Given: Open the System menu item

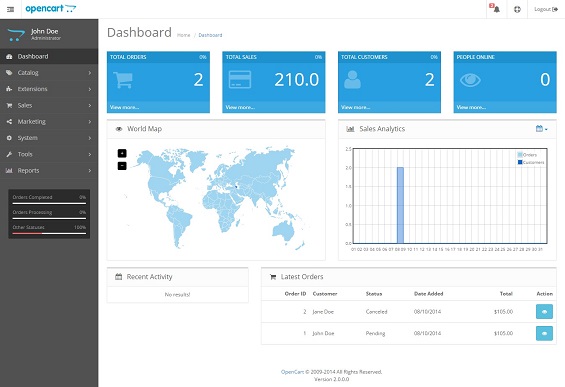Looking at the screenshot, I should point(49,138).
